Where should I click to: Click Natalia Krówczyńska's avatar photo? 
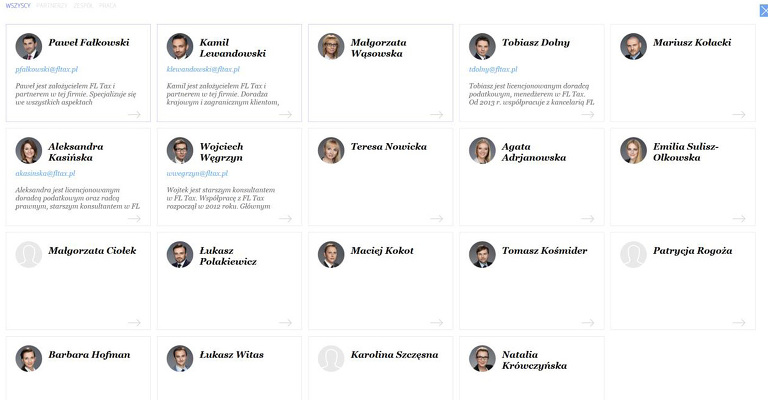[482, 358]
